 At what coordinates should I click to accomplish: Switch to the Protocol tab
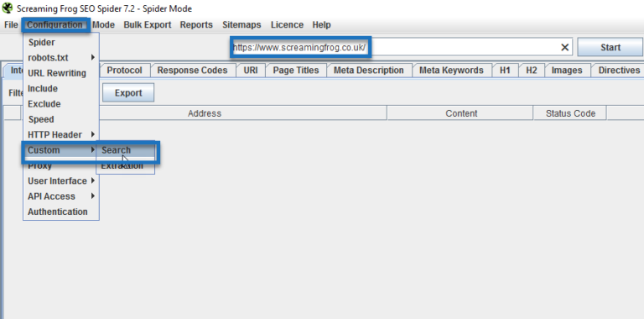(124, 71)
